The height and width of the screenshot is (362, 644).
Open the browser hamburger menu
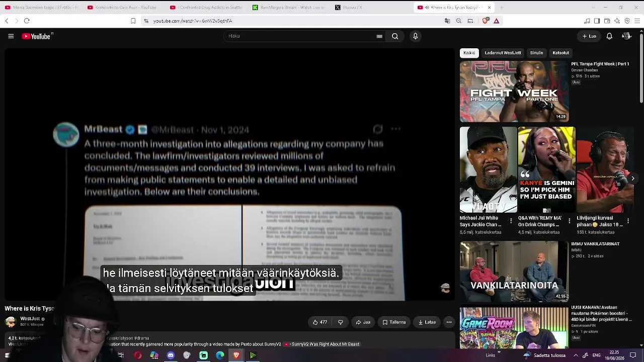[x=637, y=21]
